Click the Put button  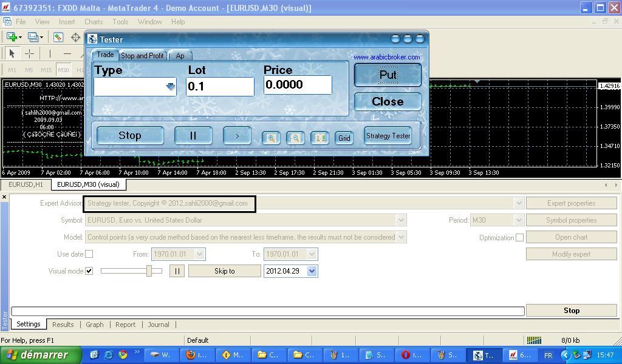pyautogui.click(x=388, y=75)
